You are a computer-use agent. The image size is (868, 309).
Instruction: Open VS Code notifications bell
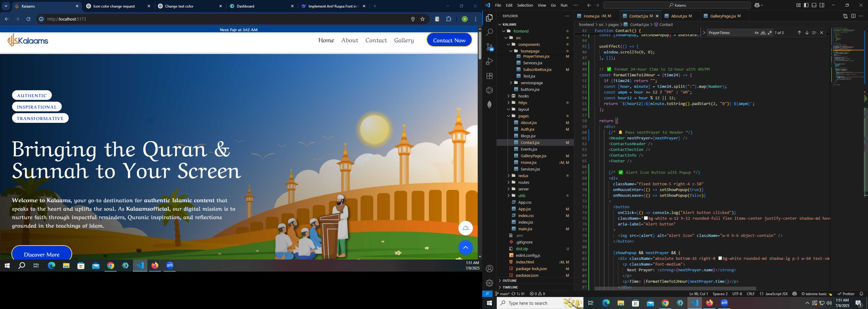(861, 294)
